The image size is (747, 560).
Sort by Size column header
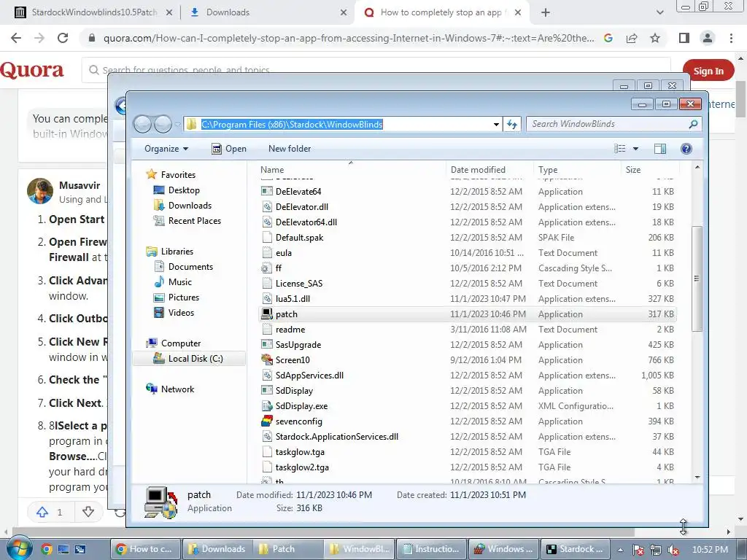click(x=633, y=169)
